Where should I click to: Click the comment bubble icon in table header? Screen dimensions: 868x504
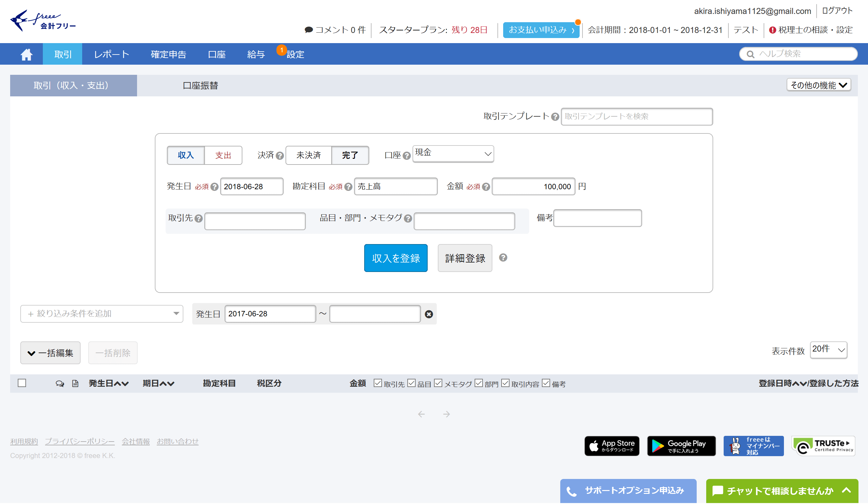pyautogui.click(x=60, y=384)
